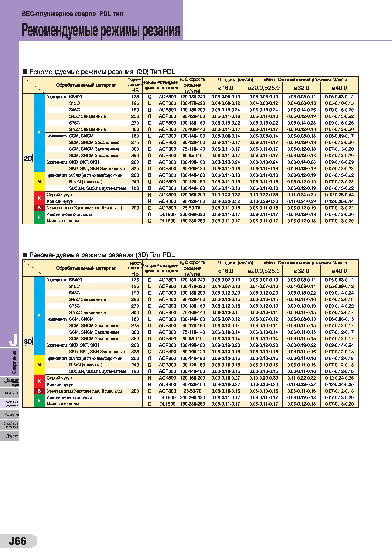The image size is (392, 555).
Task: Click hardness "325" in the 3D table
Action: 135,352
